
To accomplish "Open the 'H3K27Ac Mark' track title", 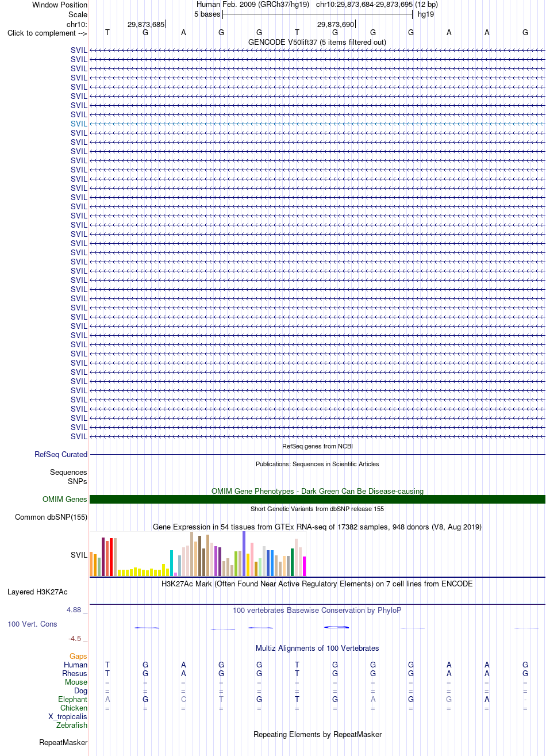I will point(317,584).
